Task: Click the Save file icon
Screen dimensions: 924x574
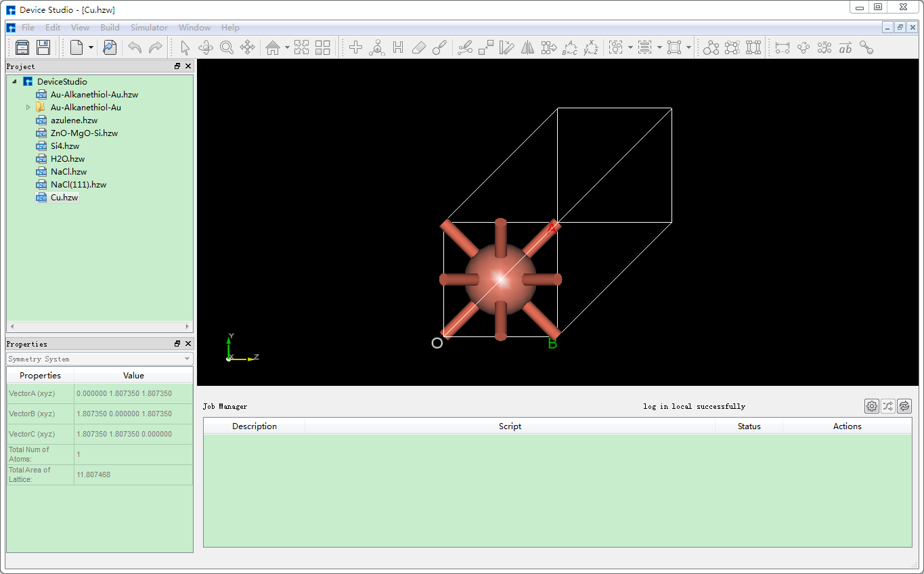Action: coord(42,47)
